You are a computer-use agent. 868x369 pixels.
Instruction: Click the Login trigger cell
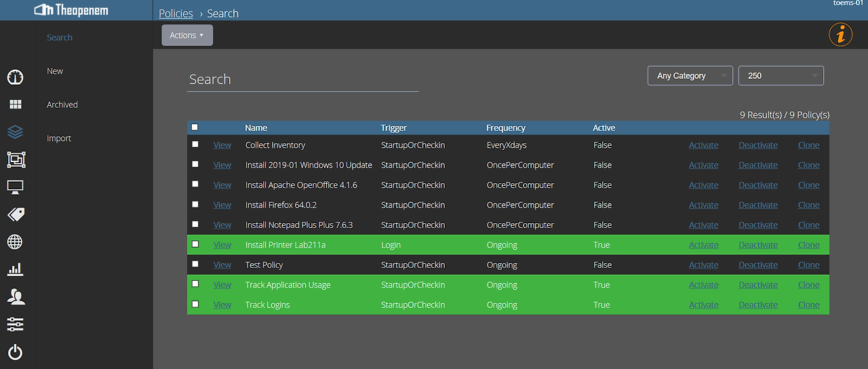[x=391, y=245]
